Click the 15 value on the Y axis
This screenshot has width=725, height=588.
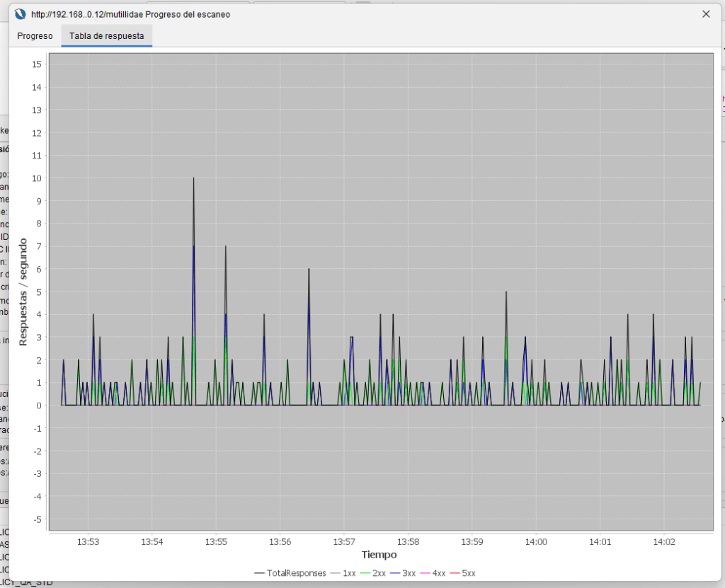coord(38,64)
